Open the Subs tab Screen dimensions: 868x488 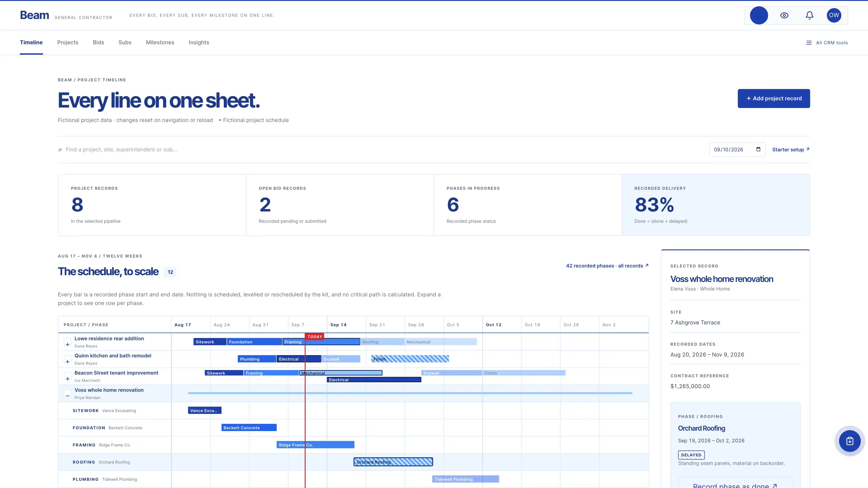(x=125, y=42)
